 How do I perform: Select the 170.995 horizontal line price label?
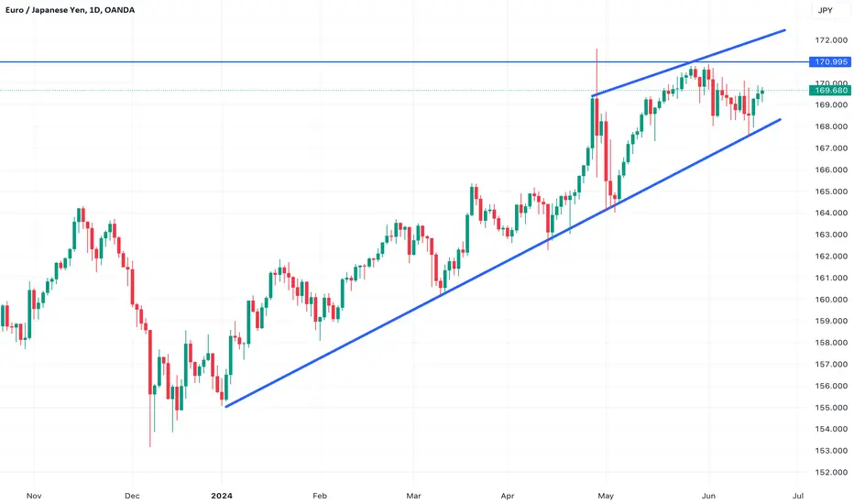830,61
